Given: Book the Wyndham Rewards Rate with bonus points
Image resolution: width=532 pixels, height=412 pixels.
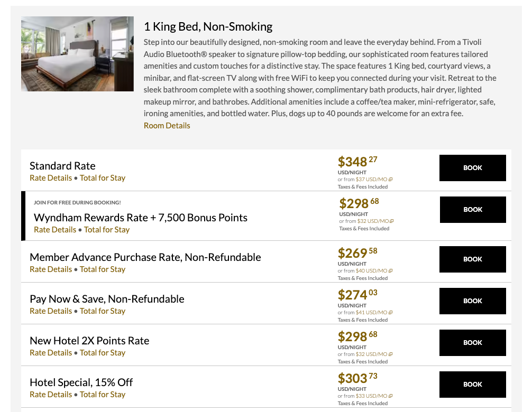Looking at the screenshot, I should [x=473, y=210].
